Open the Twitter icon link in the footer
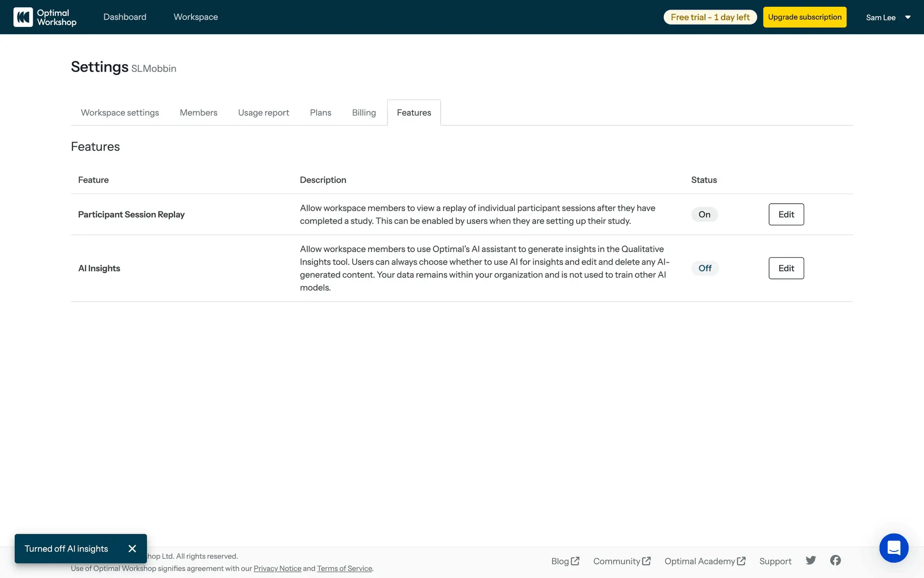924x578 pixels. [x=811, y=560]
